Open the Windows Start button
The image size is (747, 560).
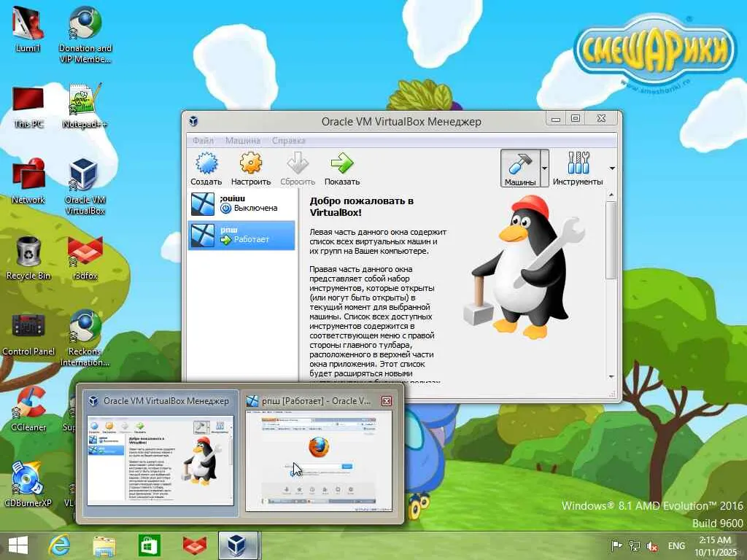pyautogui.click(x=18, y=545)
